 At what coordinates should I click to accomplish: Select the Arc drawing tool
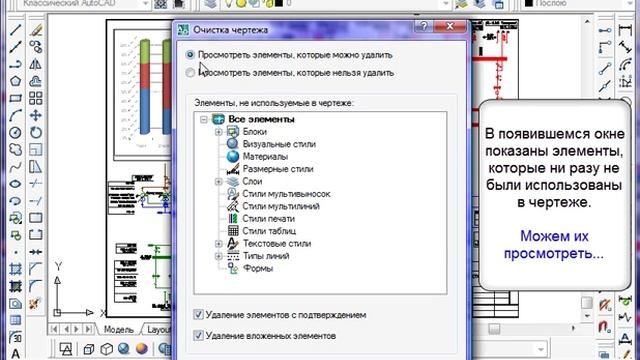pos(16,116)
